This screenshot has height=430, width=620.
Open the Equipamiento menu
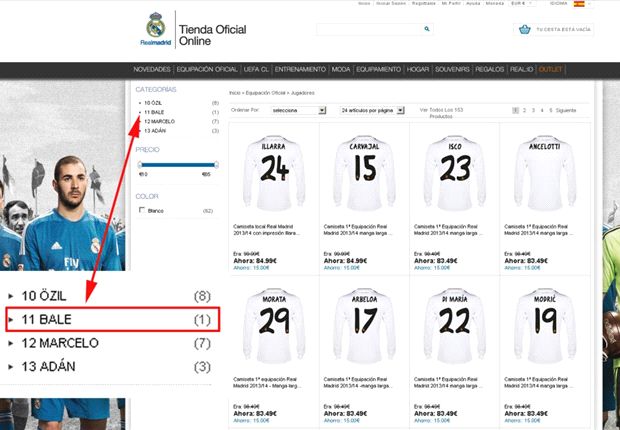378,69
